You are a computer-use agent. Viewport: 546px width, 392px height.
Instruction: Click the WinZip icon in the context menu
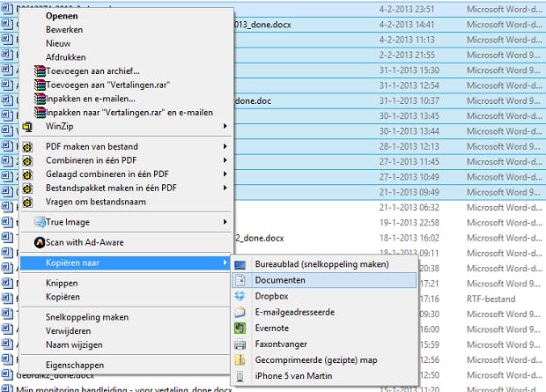[27, 127]
